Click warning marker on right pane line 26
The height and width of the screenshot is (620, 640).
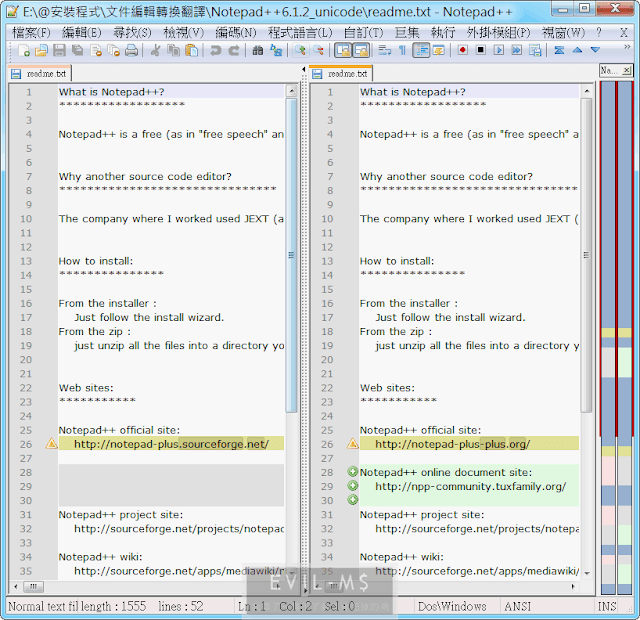click(353, 443)
